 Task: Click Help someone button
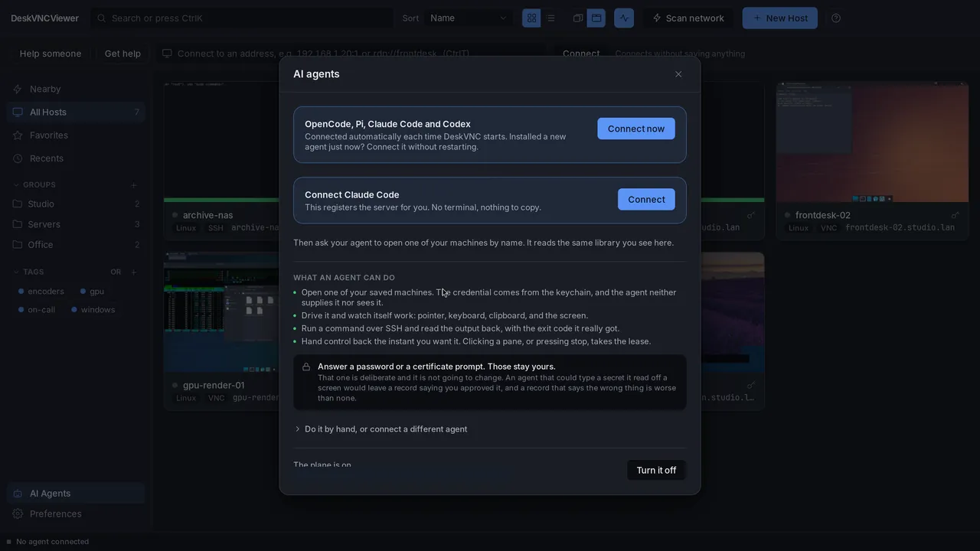pyautogui.click(x=51, y=54)
